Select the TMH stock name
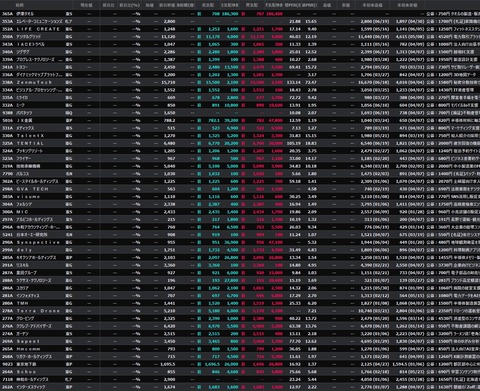Screen dimensions: 480x391 pos(22,303)
